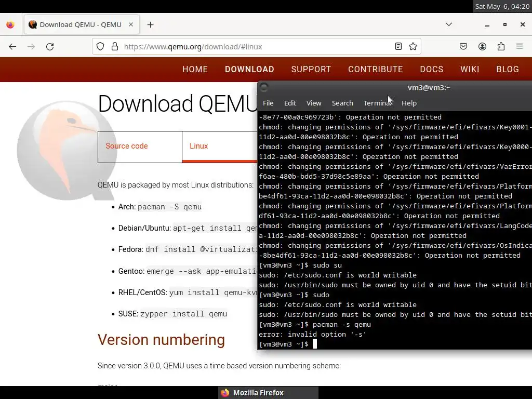
Task: Click the Firefox forward arrow
Action: point(31,46)
